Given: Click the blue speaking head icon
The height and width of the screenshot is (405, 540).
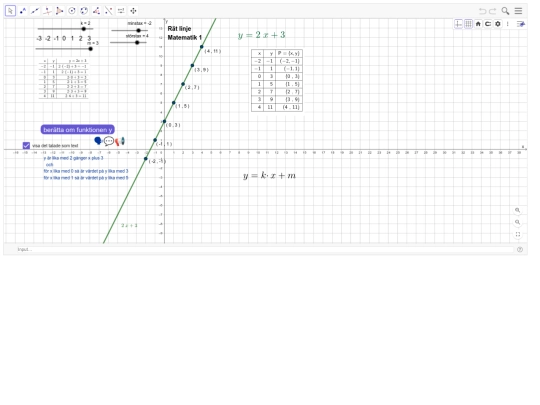Looking at the screenshot, I should click(x=98, y=141).
